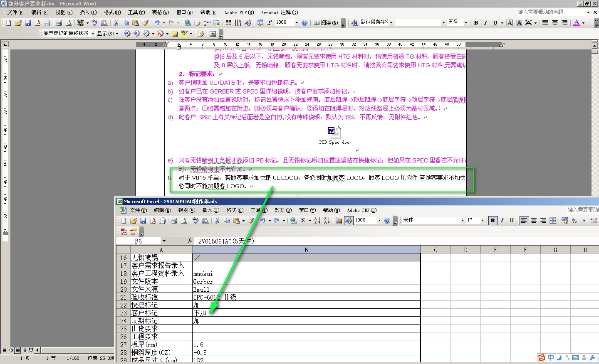Screen dimensions: 599x364
Task: Click Excel column B header
Action: tap(307, 250)
